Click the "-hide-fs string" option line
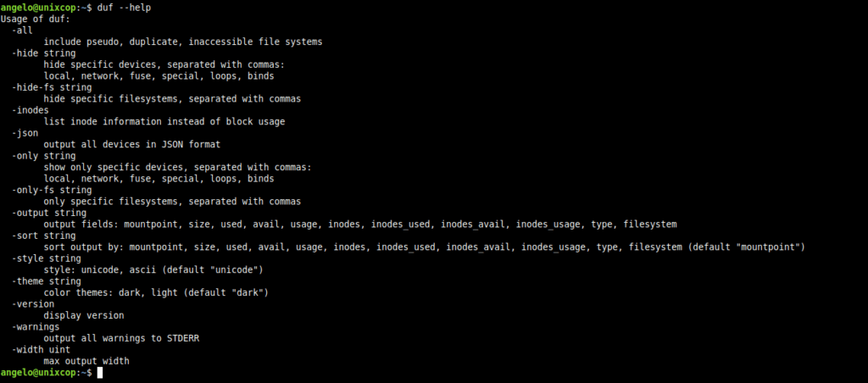This screenshot has width=868, height=383. click(52, 87)
